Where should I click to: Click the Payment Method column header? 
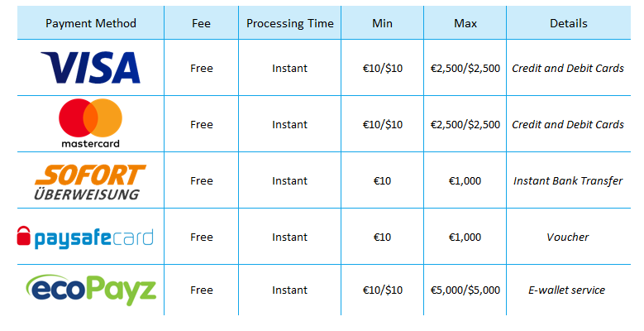click(x=91, y=23)
